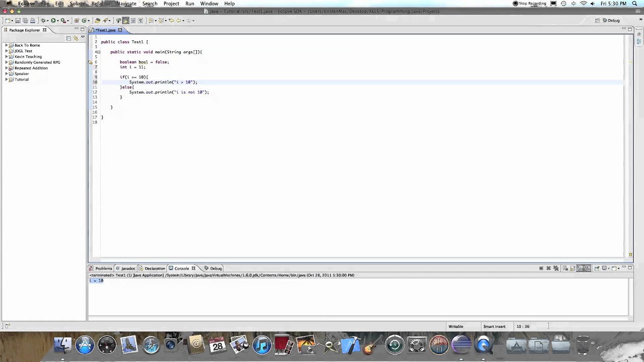644x362 pixels.
Task: Open the Navigate menu
Action: click(x=126, y=4)
